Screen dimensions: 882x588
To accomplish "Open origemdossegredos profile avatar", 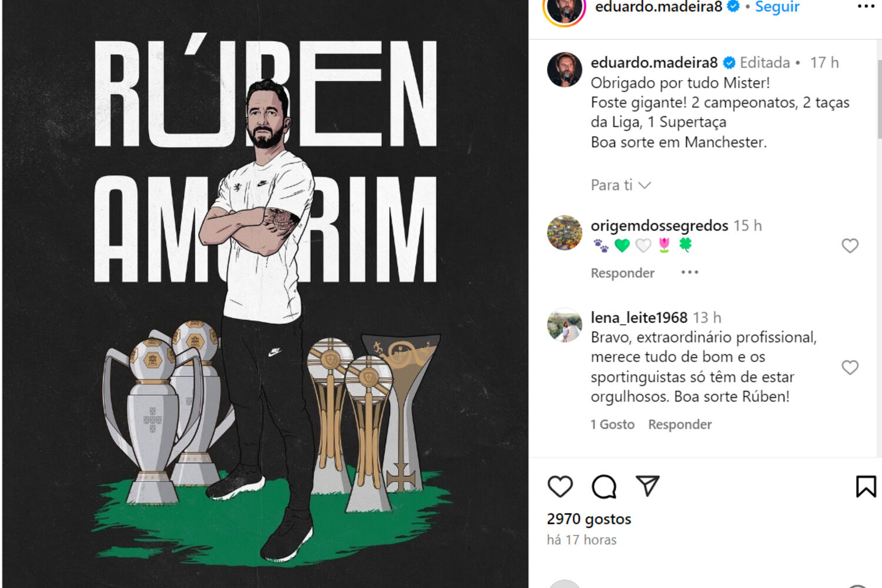I will [564, 232].
